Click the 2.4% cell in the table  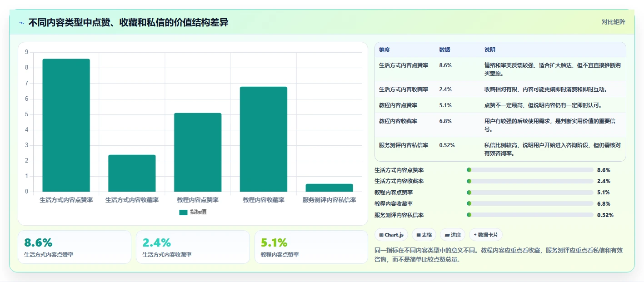[445, 89]
